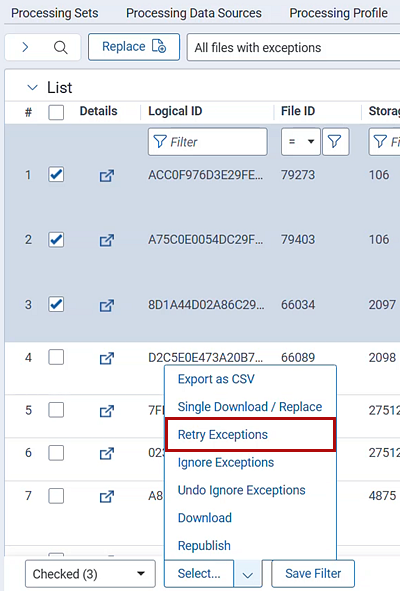The width and height of the screenshot is (400, 591).
Task: Open the Checked (3) dropdown
Action: coord(90,574)
